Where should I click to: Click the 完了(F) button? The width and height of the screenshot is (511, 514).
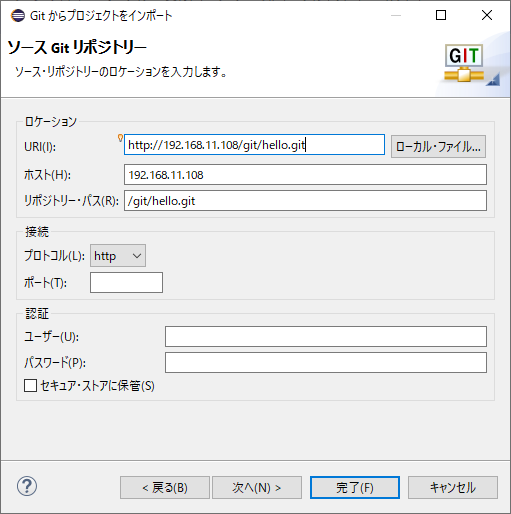pyautogui.click(x=355, y=488)
